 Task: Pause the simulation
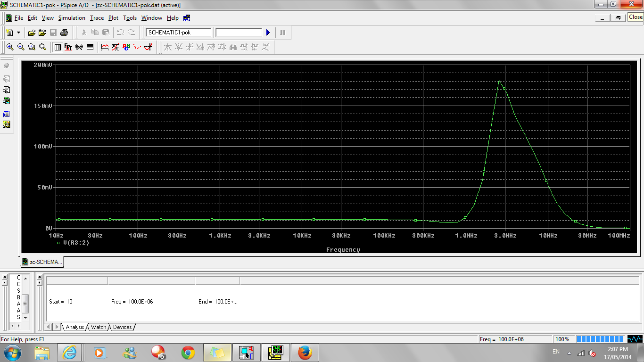tap(283, 33)
